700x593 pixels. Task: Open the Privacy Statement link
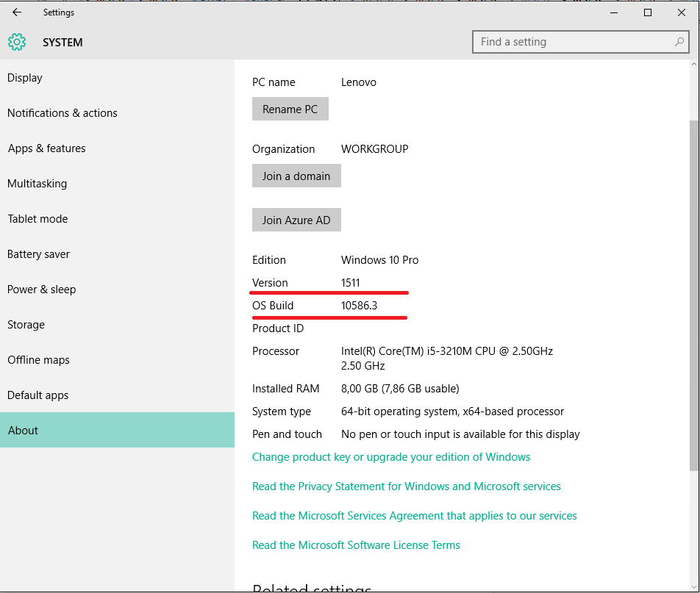406,486
